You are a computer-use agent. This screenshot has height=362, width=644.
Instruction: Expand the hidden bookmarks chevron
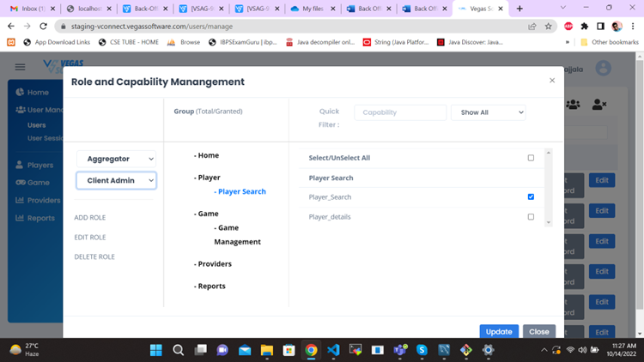tap(568, 42)
